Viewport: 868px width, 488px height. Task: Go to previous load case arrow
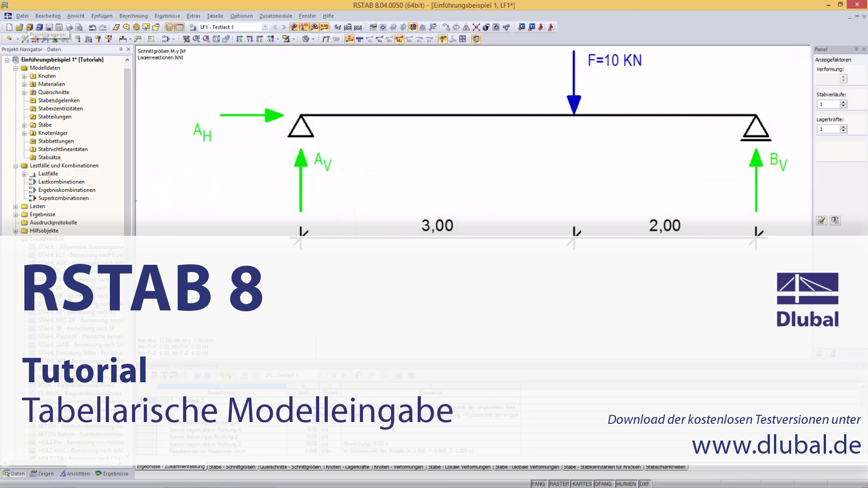point(275,27)
